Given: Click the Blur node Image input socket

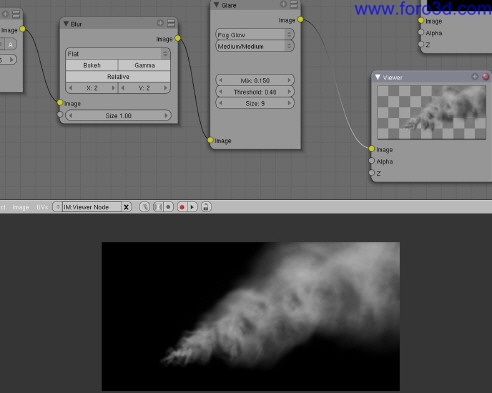Looking at the screenshot, I should (x=60, y=103).
